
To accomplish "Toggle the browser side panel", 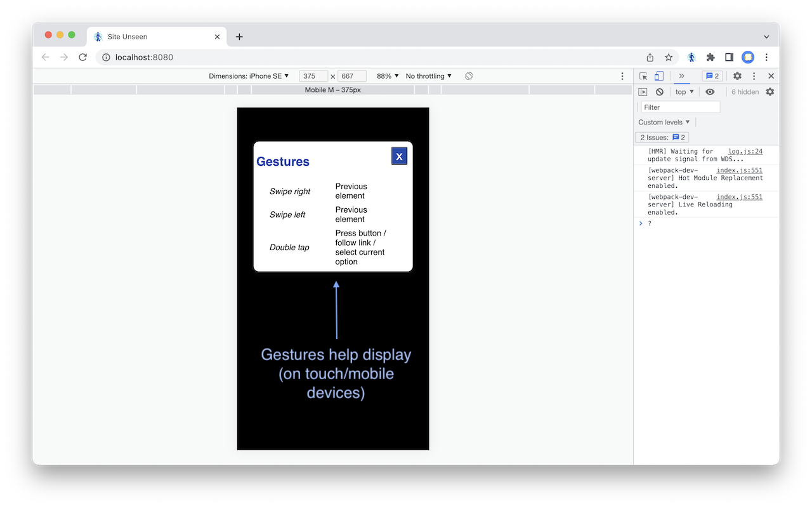I will tap(729, 57).
